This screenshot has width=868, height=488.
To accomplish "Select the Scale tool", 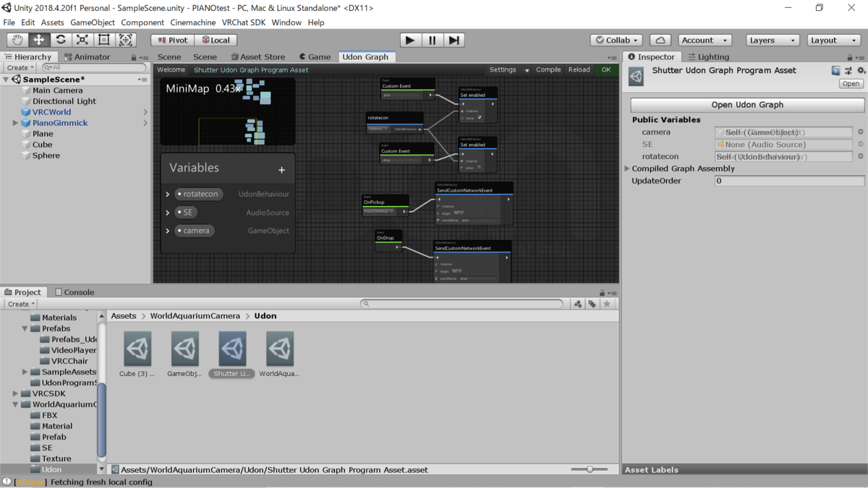I will tap(82, 40).
